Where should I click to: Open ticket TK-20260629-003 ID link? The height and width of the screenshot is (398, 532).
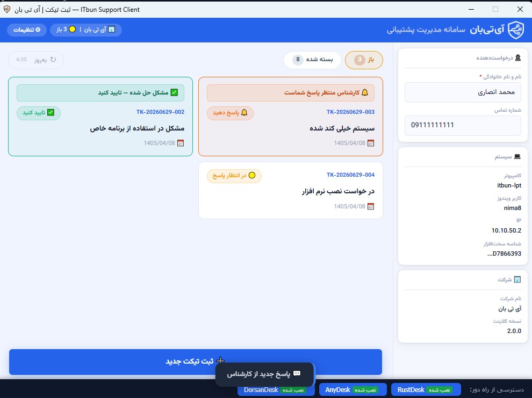[x=350, y=112]
